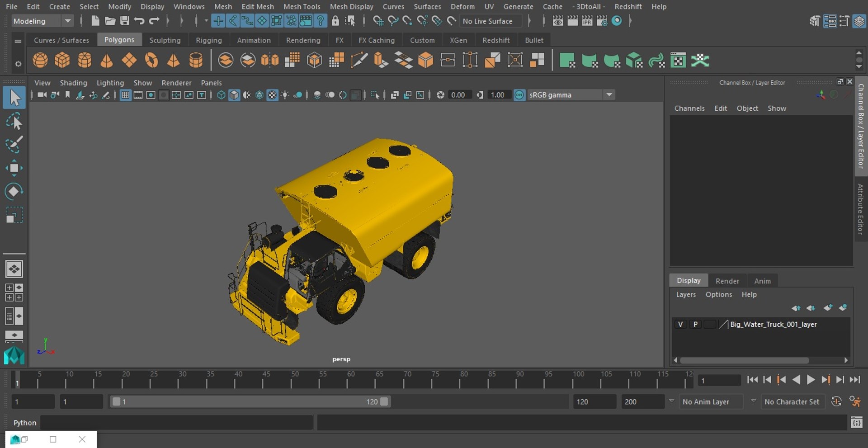Switch to the Rigging shelf tab
The image size is (868, 448).
pyautogui.click(x=209, y=40)
